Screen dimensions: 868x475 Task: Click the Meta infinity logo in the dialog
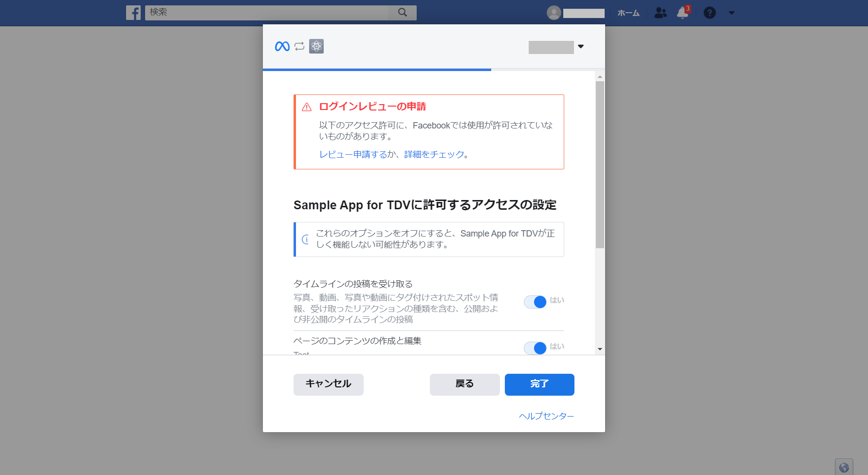(x=282, y=46)
